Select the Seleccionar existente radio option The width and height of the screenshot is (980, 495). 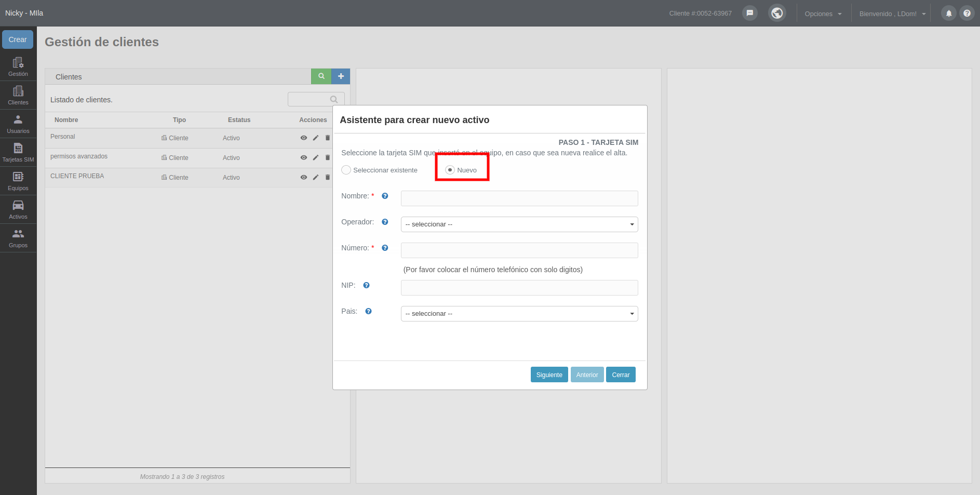pyautogui.click(x=346, y=170)
